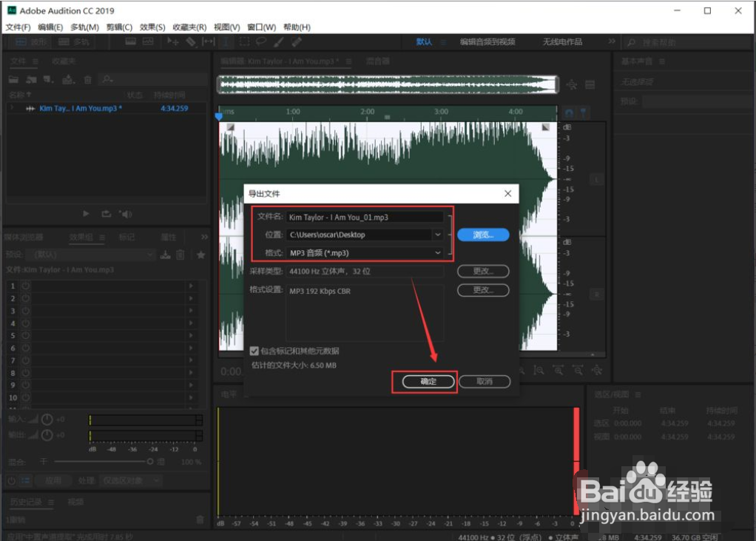
Task: Switch to 标记 markers tab
Action: (126, 238)
